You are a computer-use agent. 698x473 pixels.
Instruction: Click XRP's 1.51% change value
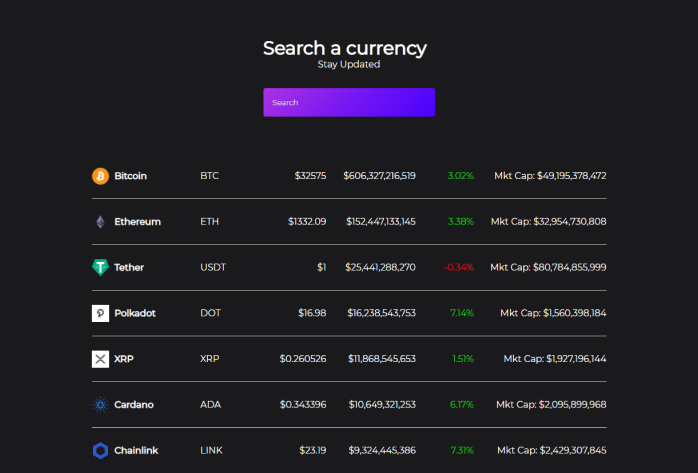463,359
